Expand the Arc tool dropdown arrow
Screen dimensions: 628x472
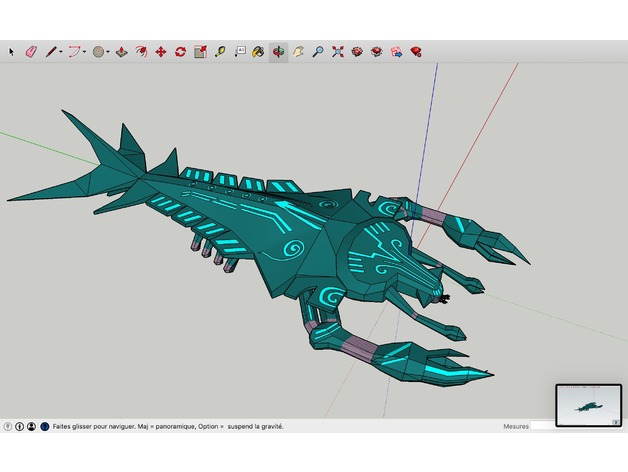pos(85,52)
